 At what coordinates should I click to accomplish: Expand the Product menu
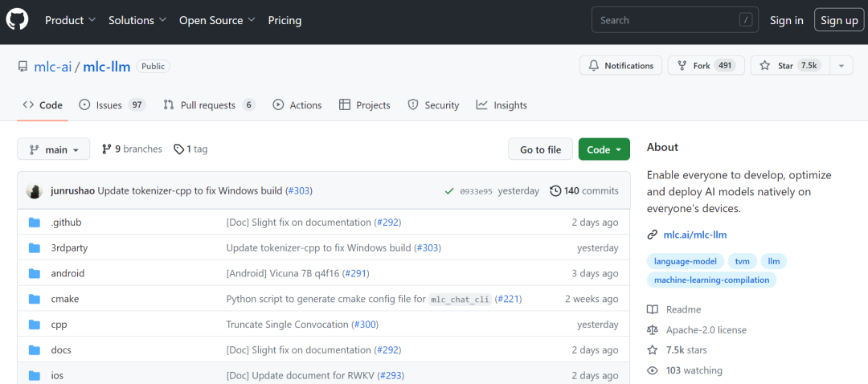click(70, 20)
